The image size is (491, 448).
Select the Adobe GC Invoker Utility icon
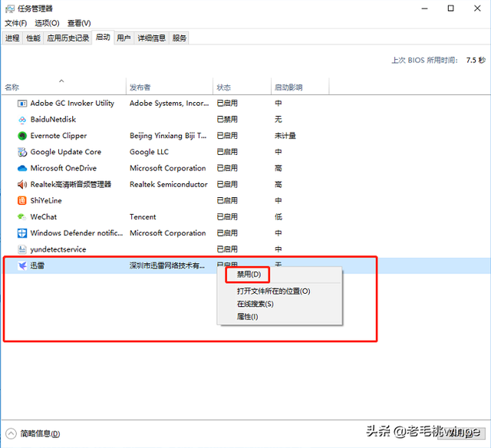point(22,104)
